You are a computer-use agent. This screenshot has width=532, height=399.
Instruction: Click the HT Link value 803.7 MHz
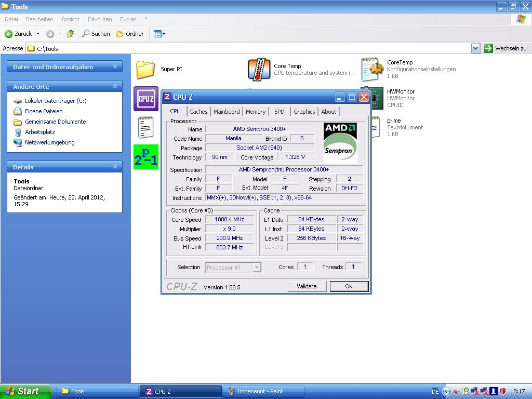[230, 247]
